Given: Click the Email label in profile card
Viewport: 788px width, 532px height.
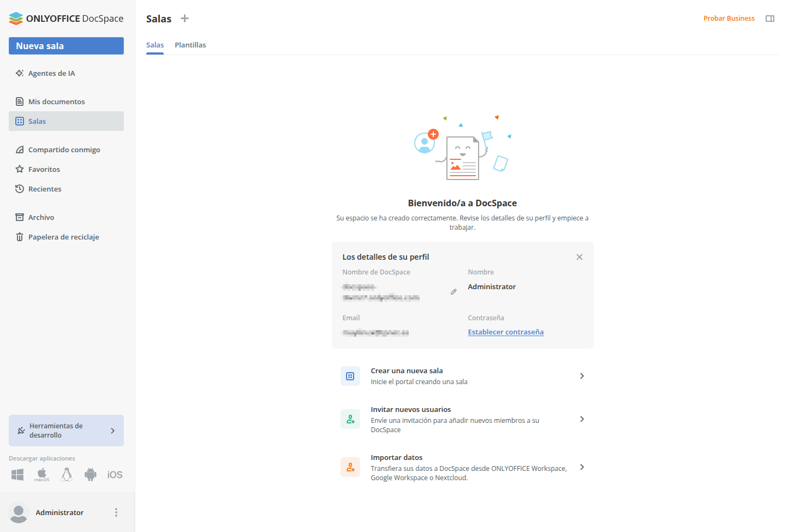Looking at the screenshot, I should [351, 318].
